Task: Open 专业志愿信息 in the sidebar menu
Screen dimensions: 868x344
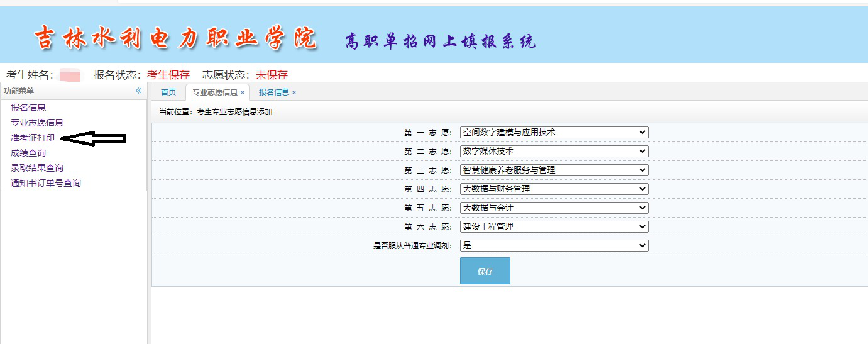Action: (x=37, y=123)
